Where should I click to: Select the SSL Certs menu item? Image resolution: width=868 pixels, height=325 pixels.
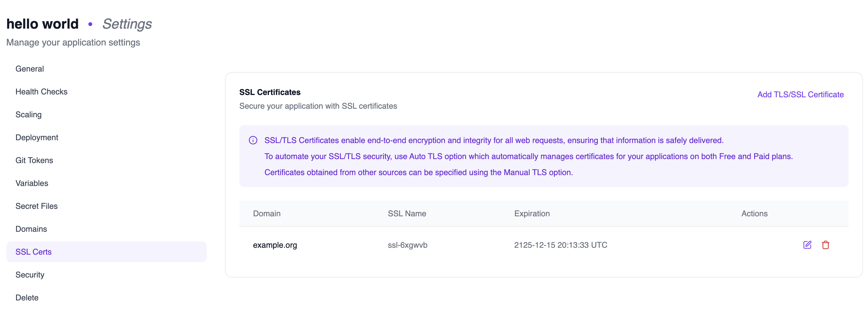34,252
